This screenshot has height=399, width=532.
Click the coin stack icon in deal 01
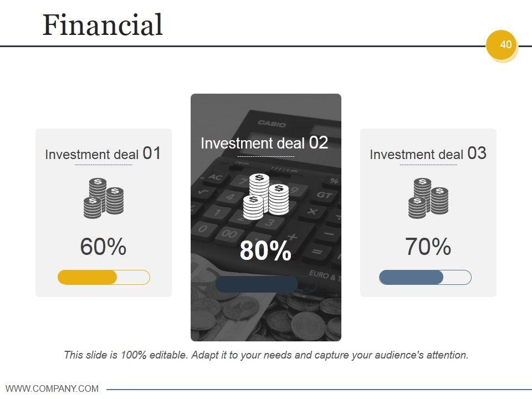pyautogui.click(x=104, y=198)
